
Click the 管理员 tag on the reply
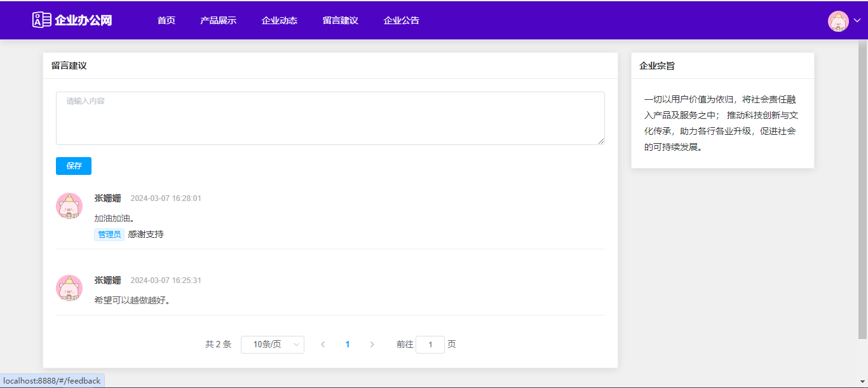click(x=109, y=235)
